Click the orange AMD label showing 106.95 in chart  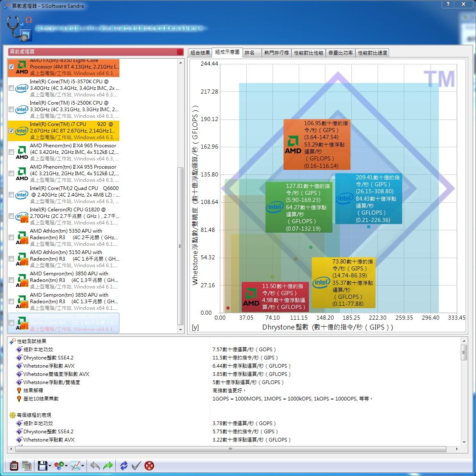click(x=317, y=144)
